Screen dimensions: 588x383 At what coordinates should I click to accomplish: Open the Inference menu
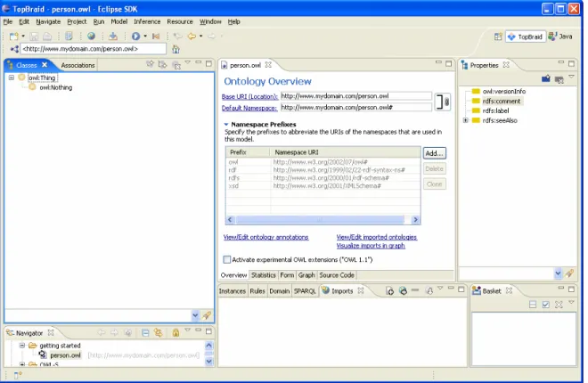(147, 21)
